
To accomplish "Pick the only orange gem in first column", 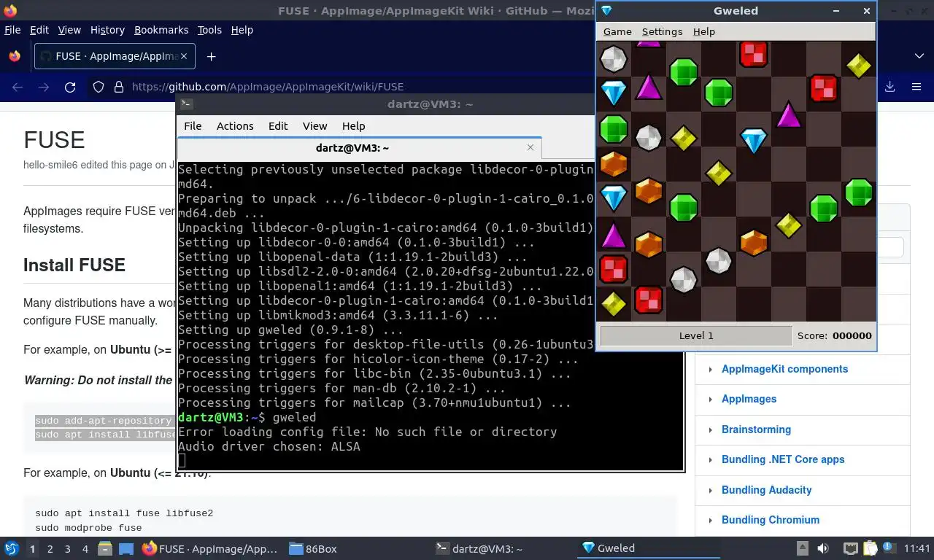I will click(614, 163).
